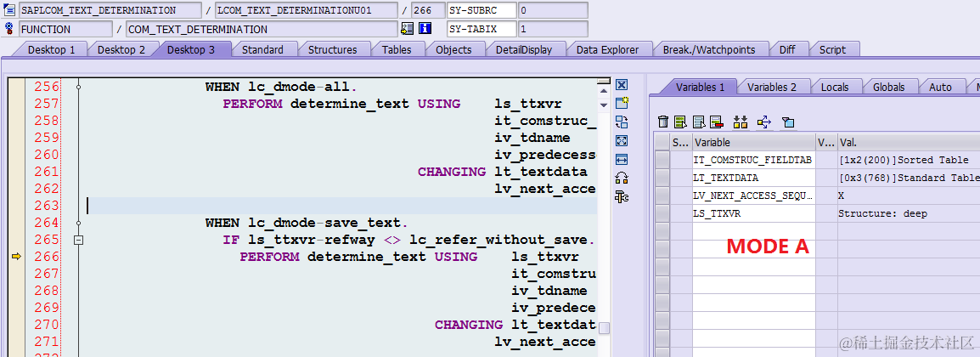The width and height of the screenshot is (980, 357).
Task: Switch to the Locals tab
Action: point(835,87)
